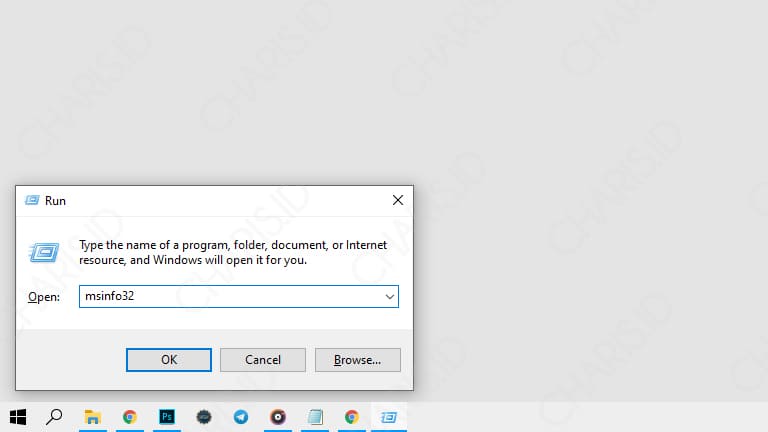Viewport: 768px width, 432px height.
Task: Expand the Open field dropdown arrow
Action: tap(389, 297)
